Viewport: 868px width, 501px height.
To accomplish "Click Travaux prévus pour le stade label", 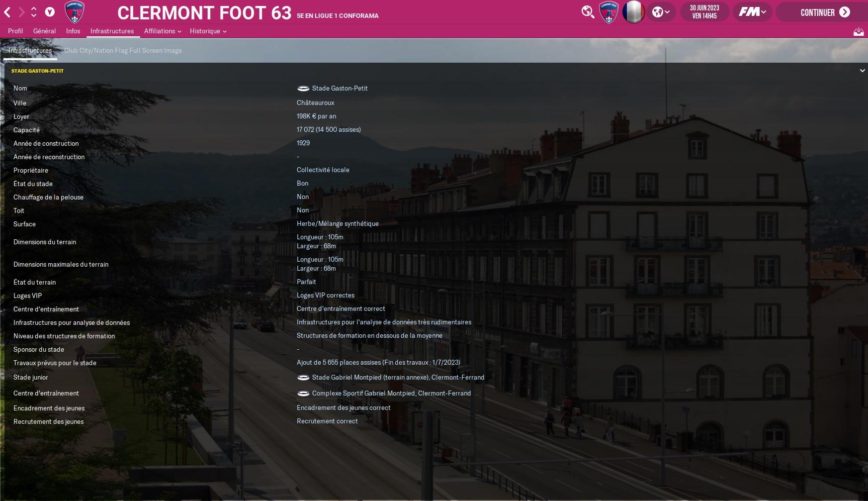I will (55, 363).
